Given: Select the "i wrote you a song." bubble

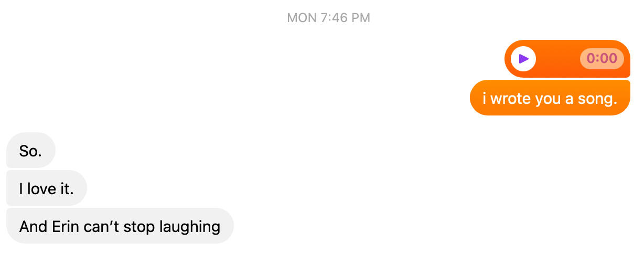Looking at the screenshot, I should click(x=550, y=98).
